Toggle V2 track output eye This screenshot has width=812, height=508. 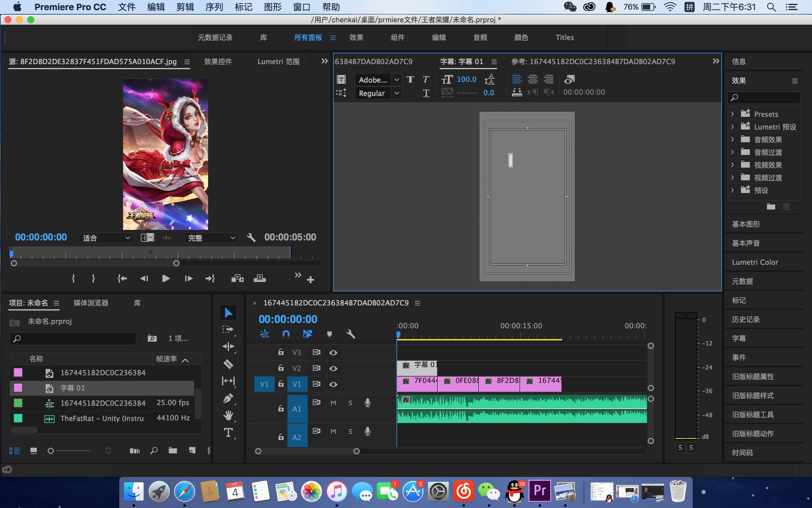(x=333, y=368)
